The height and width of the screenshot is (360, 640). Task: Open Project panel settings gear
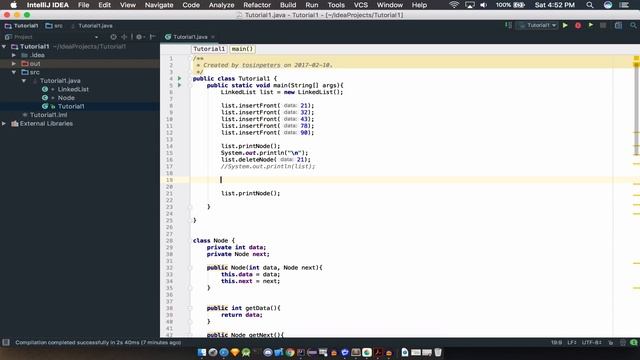(140, 37)
